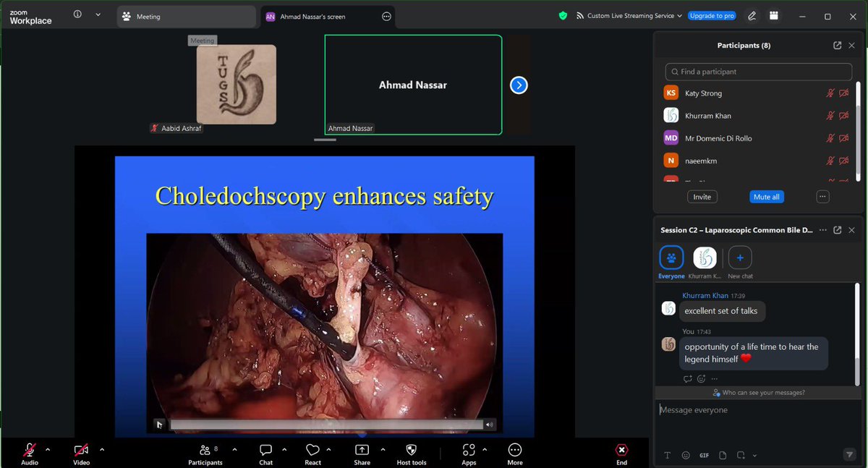Open GIF picker in chat composer
The width and height of the screenshot is (868, 468).
coord(704,455)
